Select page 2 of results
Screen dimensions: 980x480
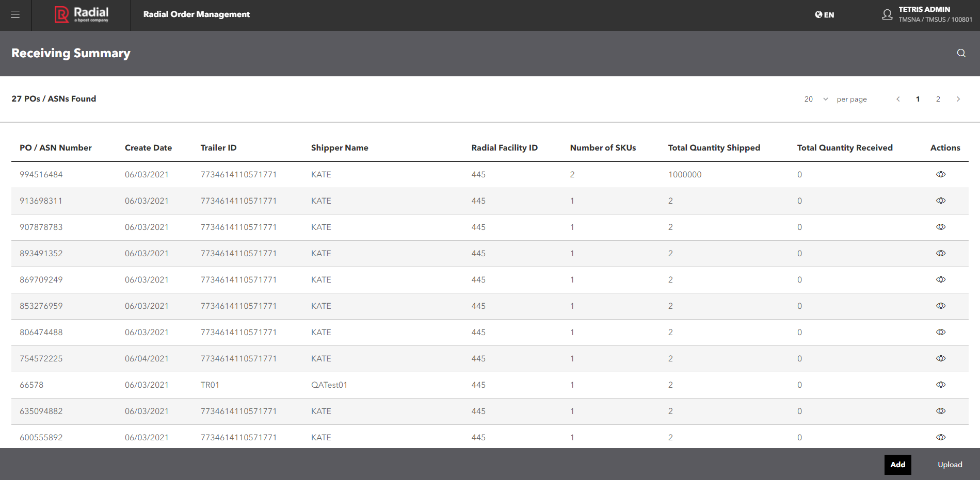pyautogui.click(x=938, y=99)
